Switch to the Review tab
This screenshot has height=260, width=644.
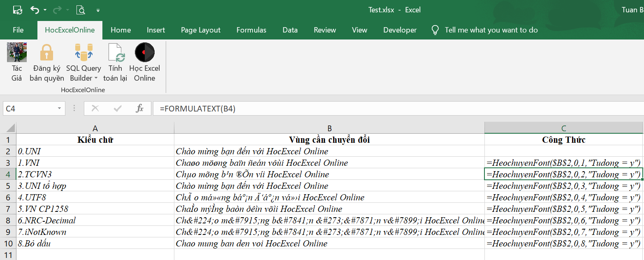tap(324, 30)
